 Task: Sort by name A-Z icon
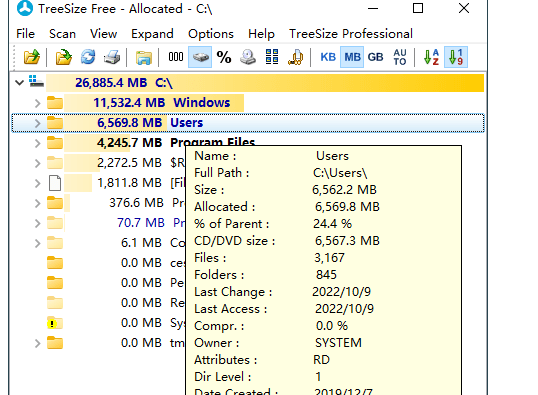pos(431,57)
